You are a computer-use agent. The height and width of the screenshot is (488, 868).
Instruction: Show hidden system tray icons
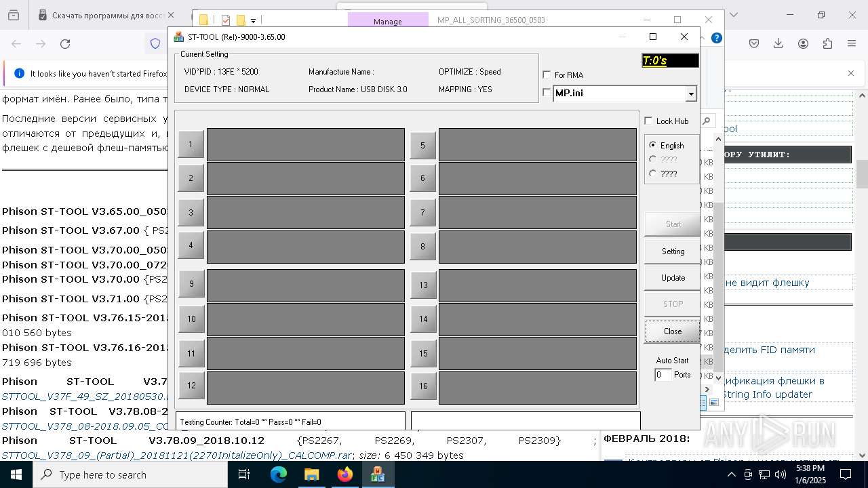click(x=732, y=474)
